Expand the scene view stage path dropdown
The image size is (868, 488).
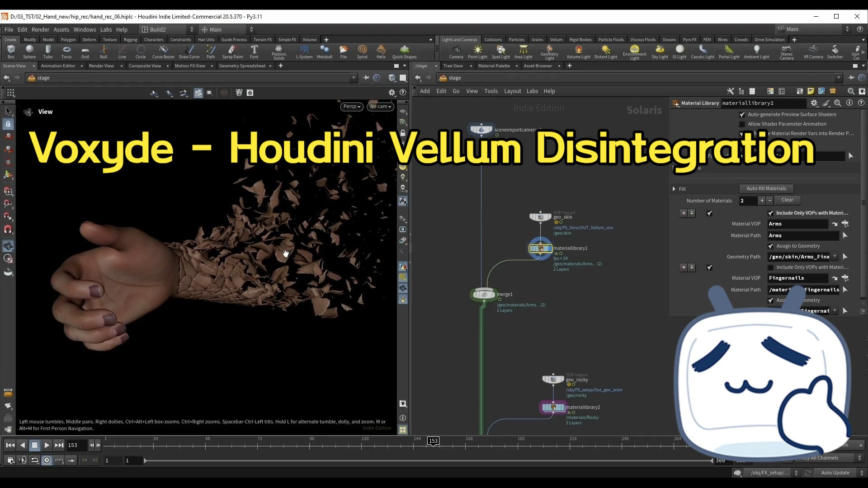coord(354,78)
